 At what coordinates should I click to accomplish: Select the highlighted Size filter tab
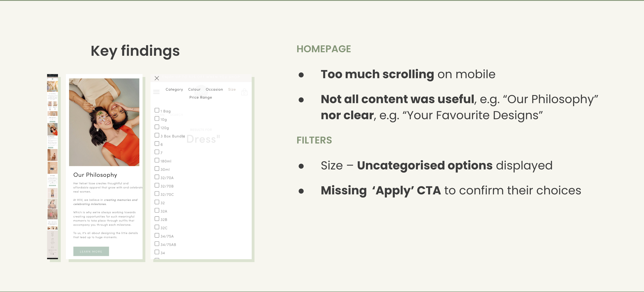[232, 89]
